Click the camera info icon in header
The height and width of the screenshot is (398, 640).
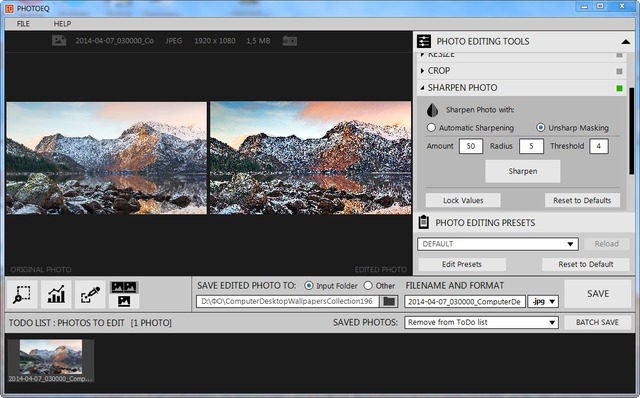coord(289,41)
